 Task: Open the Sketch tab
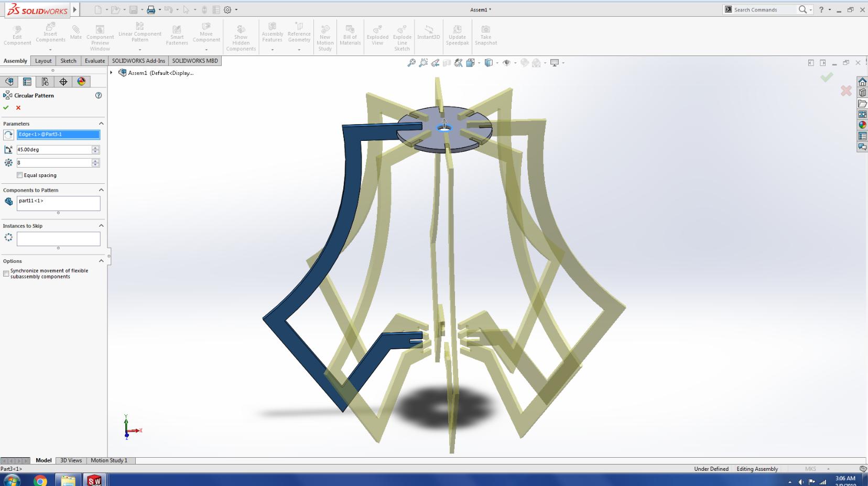click(69, 61)
